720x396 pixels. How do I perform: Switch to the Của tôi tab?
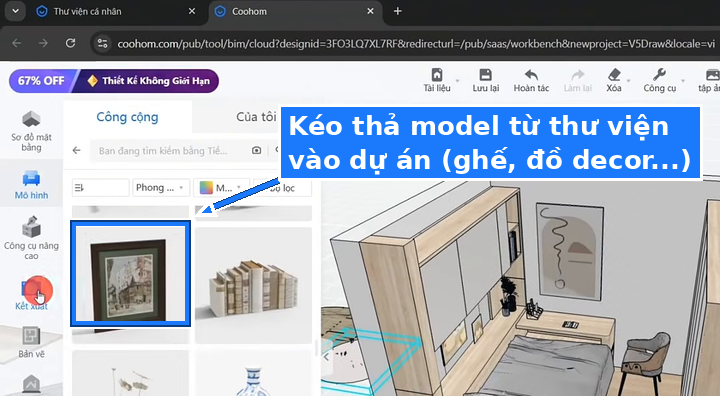point(256,117)
